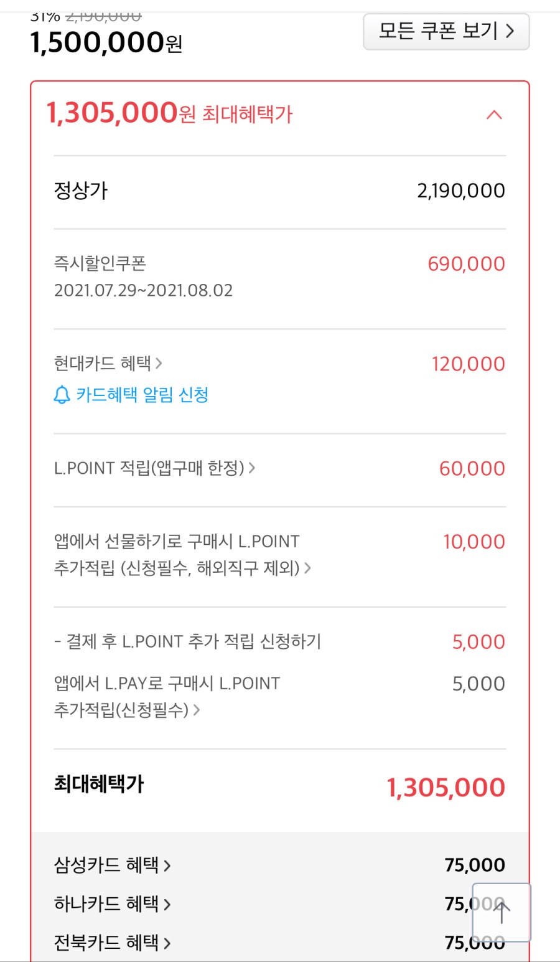Open 전북카드 혜택 details
Image resolution: width=560 pixels, height=962 pixels.
tap(112, 943)
